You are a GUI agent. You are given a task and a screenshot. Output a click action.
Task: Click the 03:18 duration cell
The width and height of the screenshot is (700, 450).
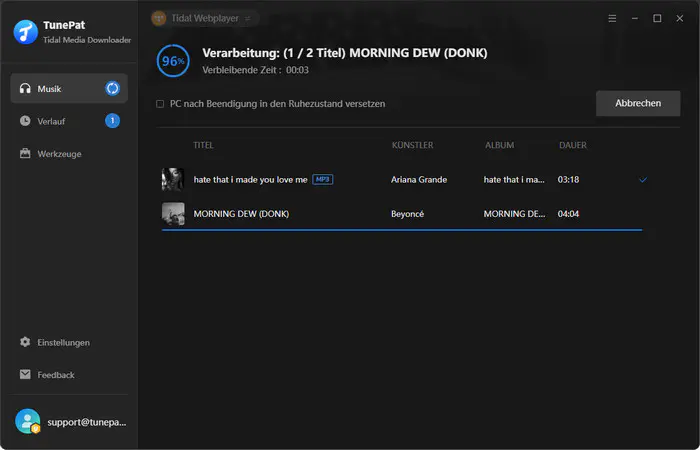pos(568,179)
